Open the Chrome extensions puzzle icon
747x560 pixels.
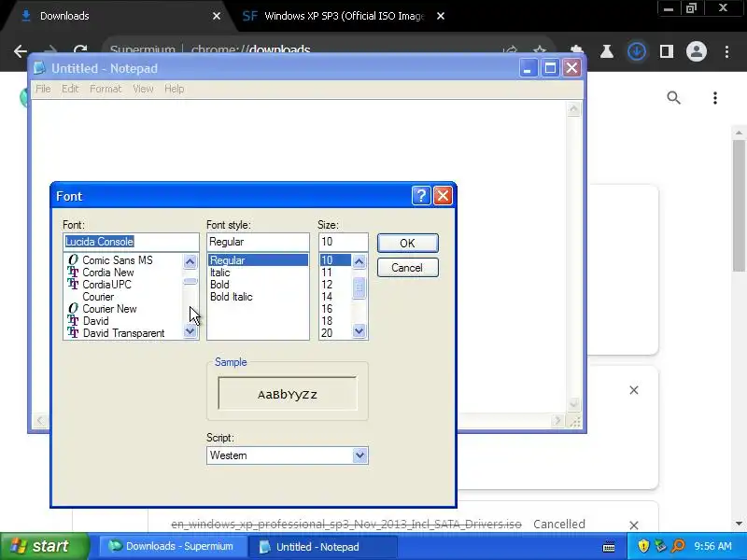click(x=576, y=51)
